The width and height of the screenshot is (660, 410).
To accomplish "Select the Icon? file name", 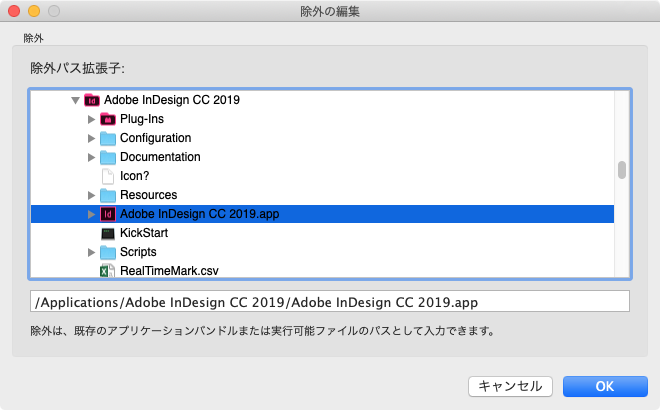I will click(134, 176).
